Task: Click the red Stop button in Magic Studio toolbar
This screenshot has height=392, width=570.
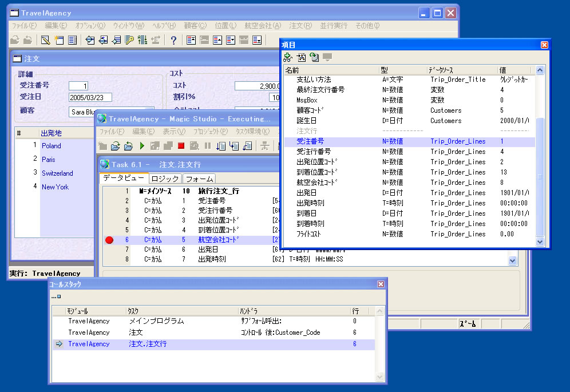Action: tap(181, 146)
